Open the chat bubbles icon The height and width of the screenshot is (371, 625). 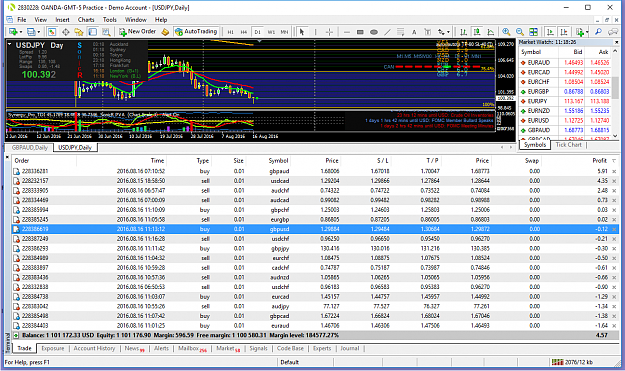[613, 32]
